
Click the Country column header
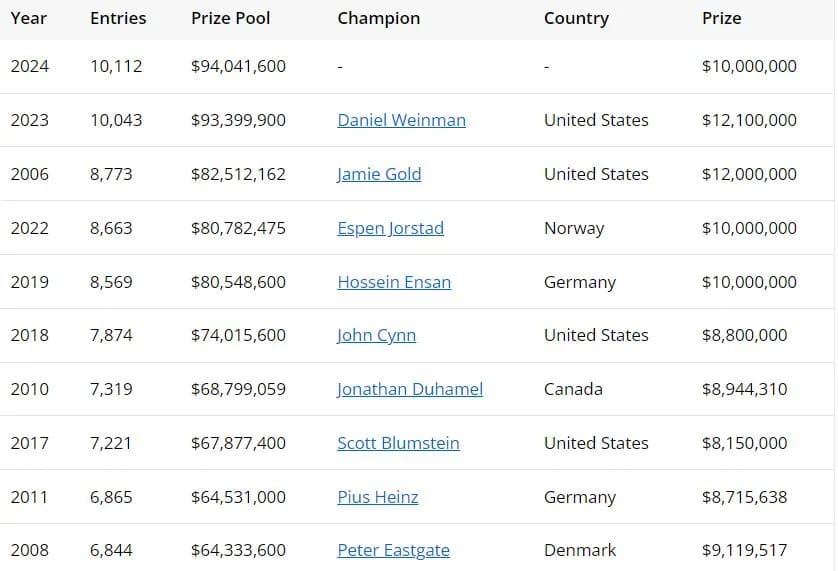(576, 18)
